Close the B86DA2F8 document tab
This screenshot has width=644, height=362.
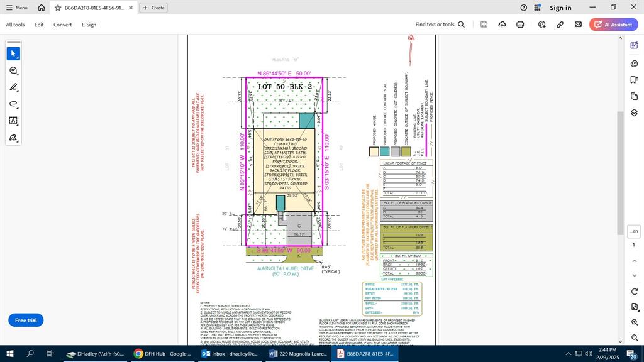(x=131, y=8)
